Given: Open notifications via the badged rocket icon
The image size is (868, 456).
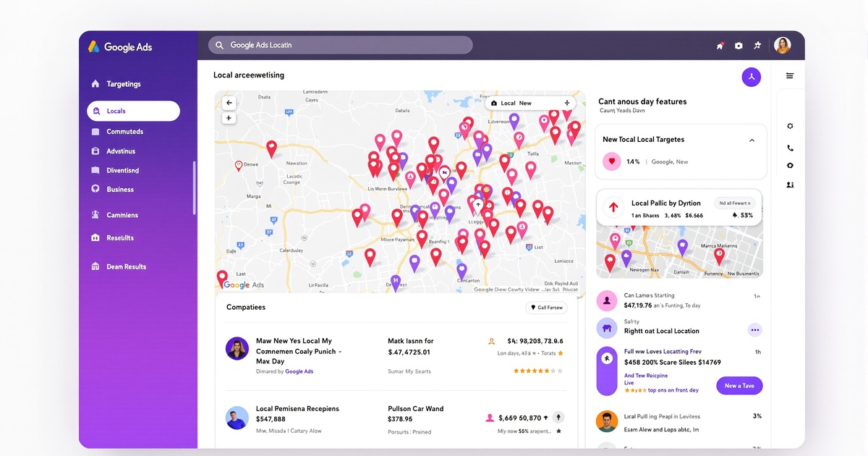Looking at the screenshot, I should point(720,45).
